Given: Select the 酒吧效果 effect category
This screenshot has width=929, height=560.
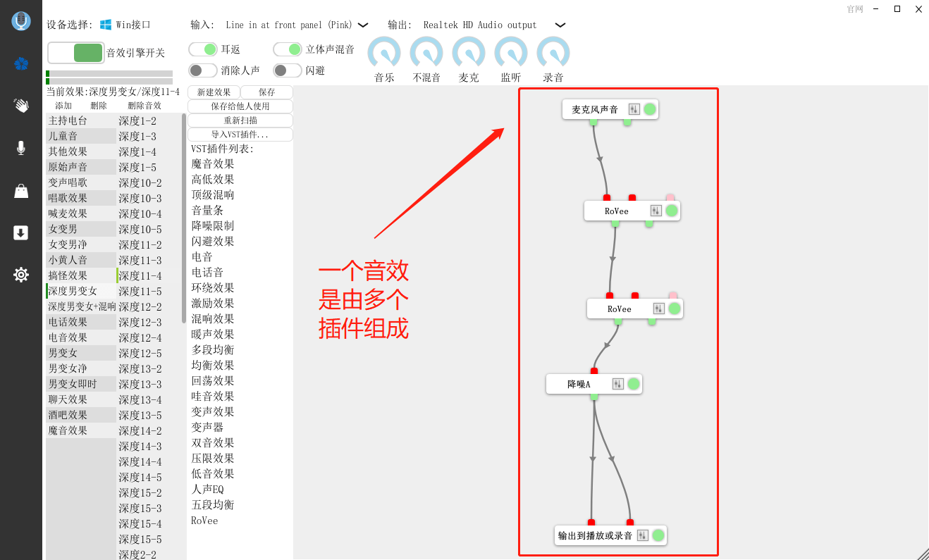Looking at the screenshot, I should 81,415.
